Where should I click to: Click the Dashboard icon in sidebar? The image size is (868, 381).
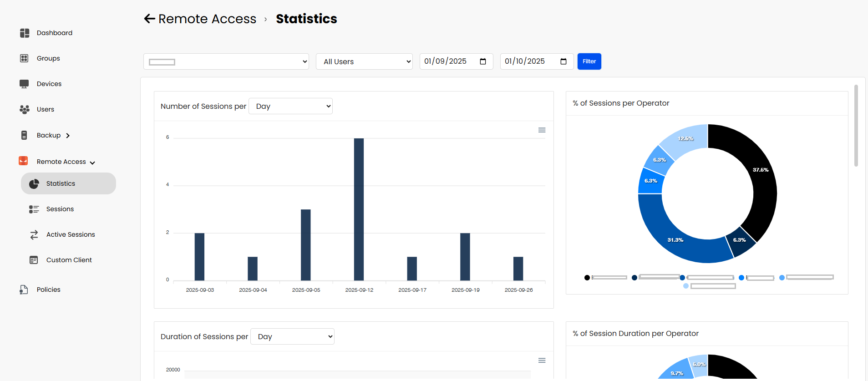tap(25, 33)
